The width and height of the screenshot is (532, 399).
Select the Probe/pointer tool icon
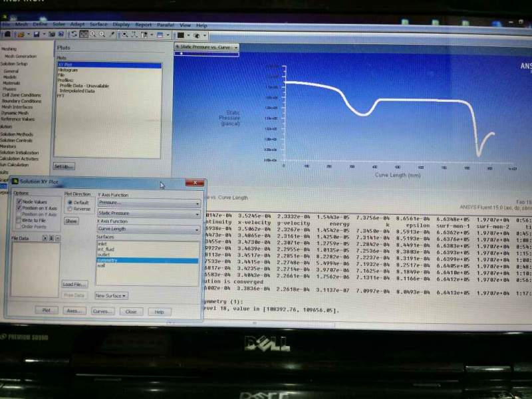pyautogui.click(x=112, y=34)
